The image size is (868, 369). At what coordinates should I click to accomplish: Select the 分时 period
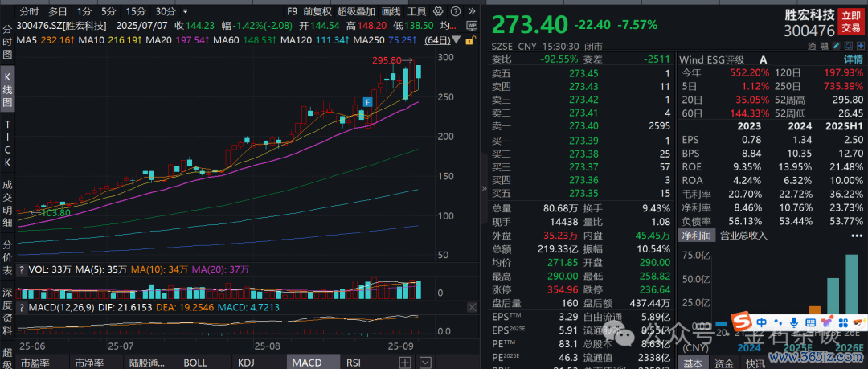[30, 11]
